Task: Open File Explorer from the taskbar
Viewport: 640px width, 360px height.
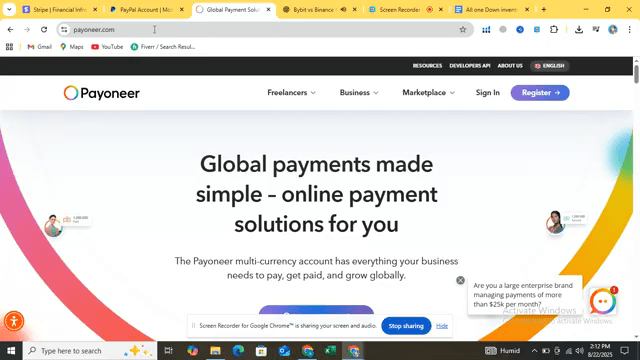Action: (215, 351)
